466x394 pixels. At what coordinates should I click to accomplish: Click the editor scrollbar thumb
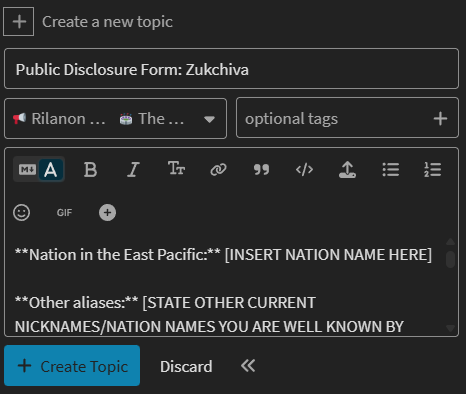click(450, 259)
